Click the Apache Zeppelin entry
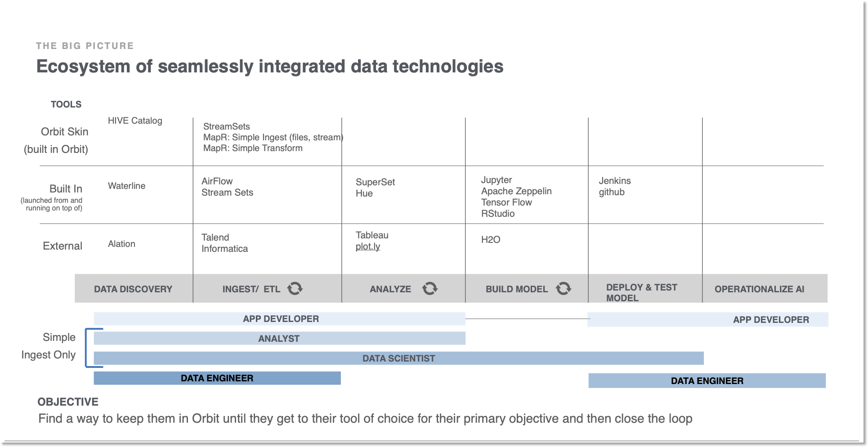Viewport: 868px width, 447px height. pos(516,191)
